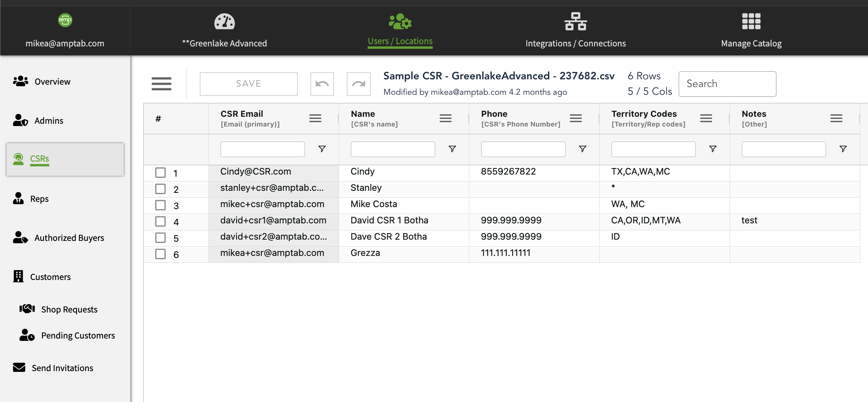Click the CSR Email filter text box
Screen dimensions: 868x402
pyautogui.click(x=263, y=149)
